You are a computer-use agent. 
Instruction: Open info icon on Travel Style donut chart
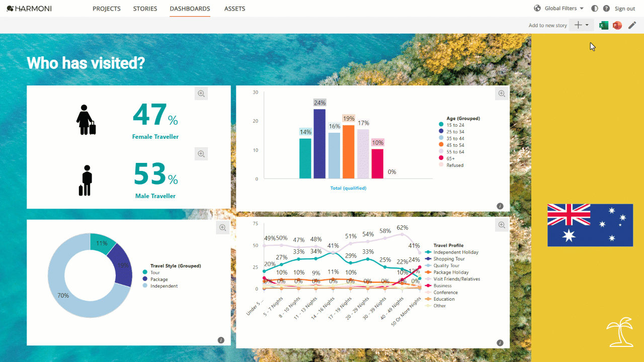coord(221,340)
